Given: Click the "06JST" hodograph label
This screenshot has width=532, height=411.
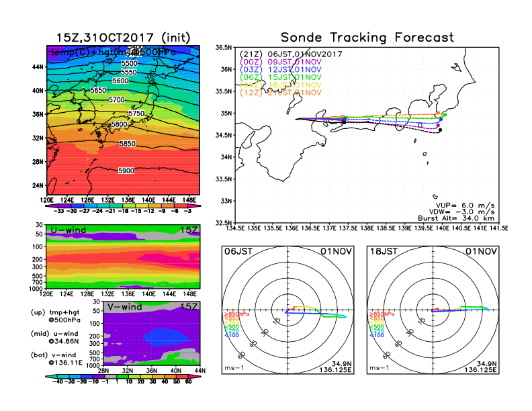Looking at the screenshot, I should [x=238, y=251].
